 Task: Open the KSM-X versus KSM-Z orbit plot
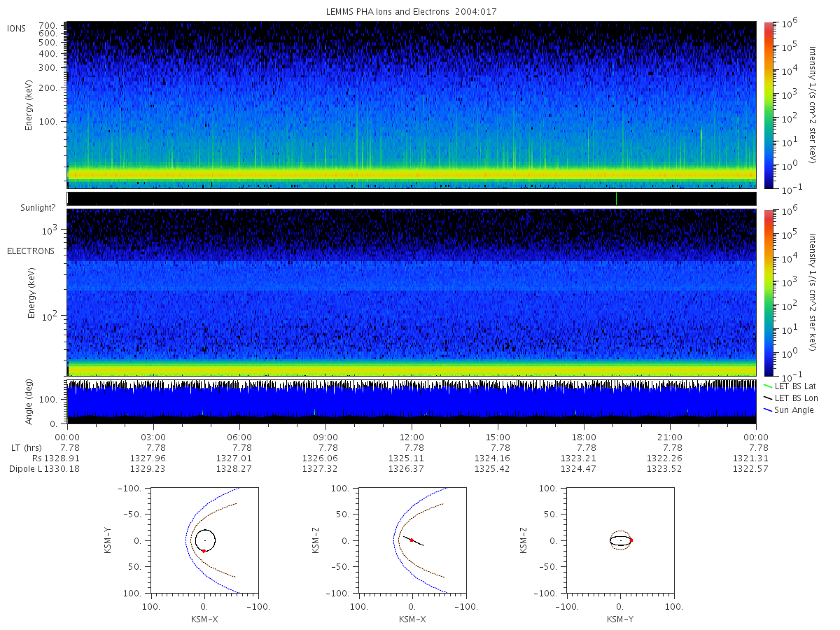coord(412,540)
